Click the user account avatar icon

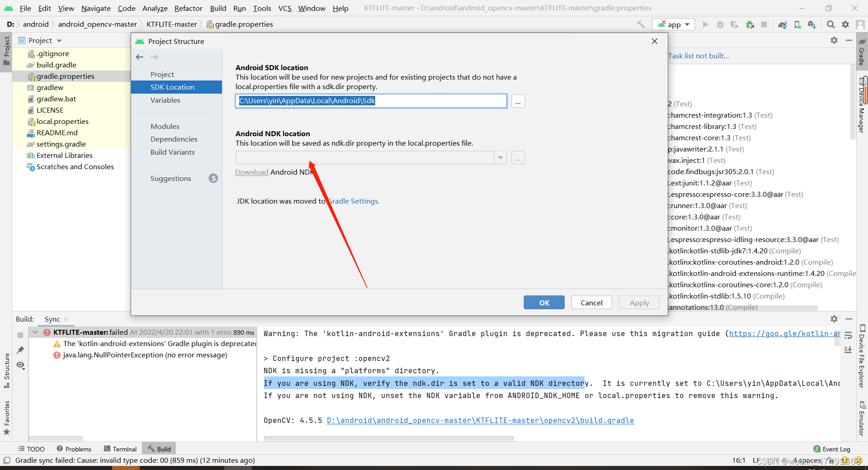(860, 24)
